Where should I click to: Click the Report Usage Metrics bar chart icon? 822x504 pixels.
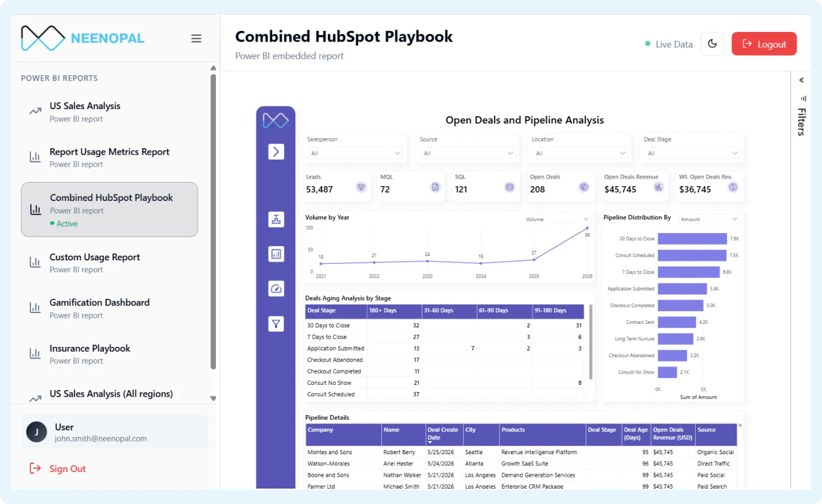(x=35, y=157)
